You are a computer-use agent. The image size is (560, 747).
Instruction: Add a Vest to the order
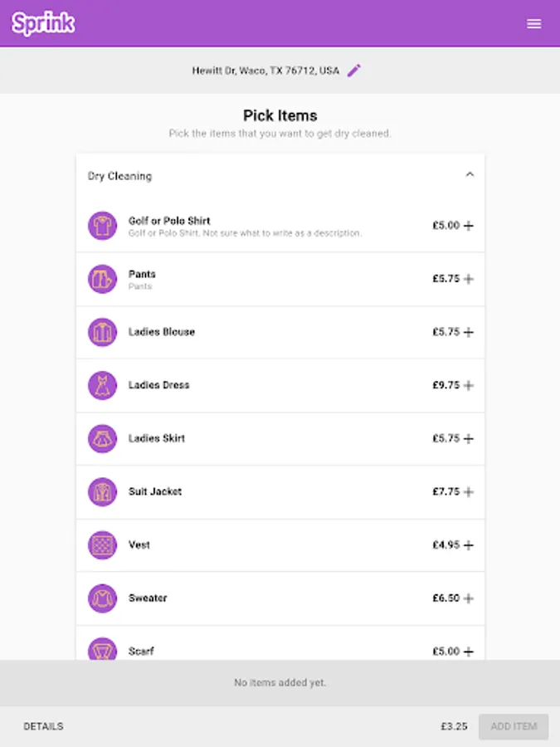(469, 545)
